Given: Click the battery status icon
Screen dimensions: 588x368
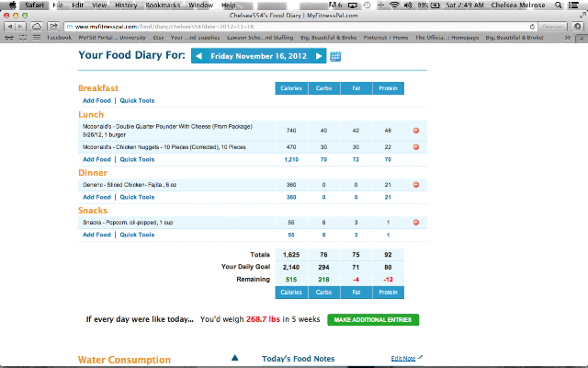Looking at the screenshot, I should (x=435, y=6).
